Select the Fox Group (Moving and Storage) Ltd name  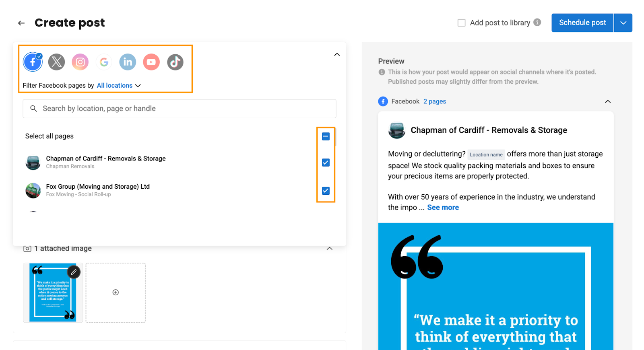[x=98, y=187]
